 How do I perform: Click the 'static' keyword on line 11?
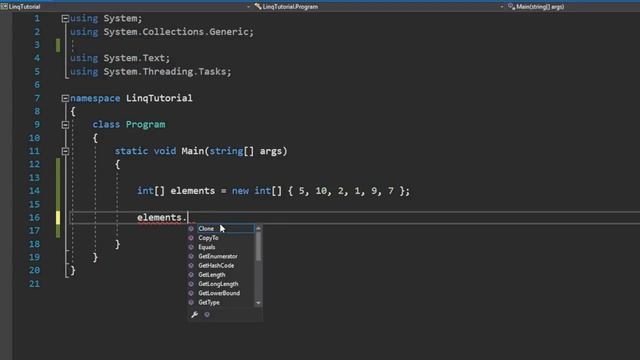[131, 151]
